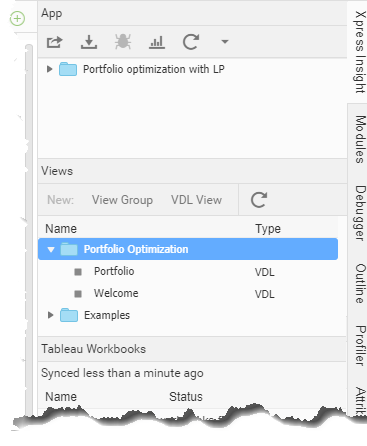Open the Outline side tab
The image size is (367, 446).
tap(359, 284)
